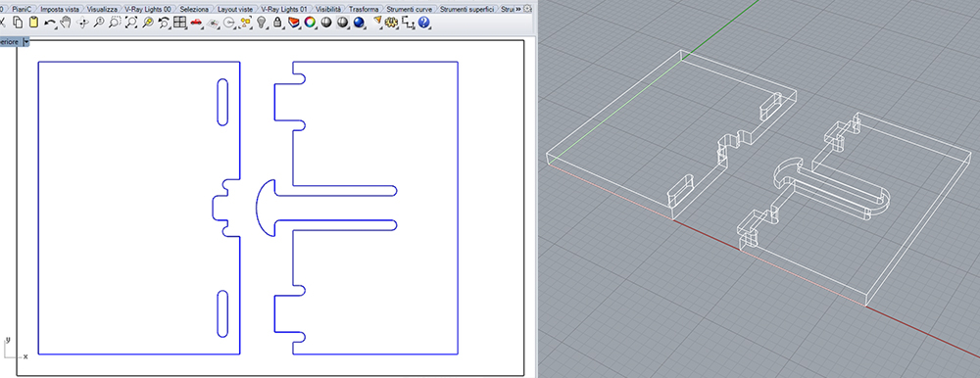Image resolution: width=980 pixels, height=378 pixels.
Task: Switch to Strumenti curve tab
Action: [x=409, y=10]
